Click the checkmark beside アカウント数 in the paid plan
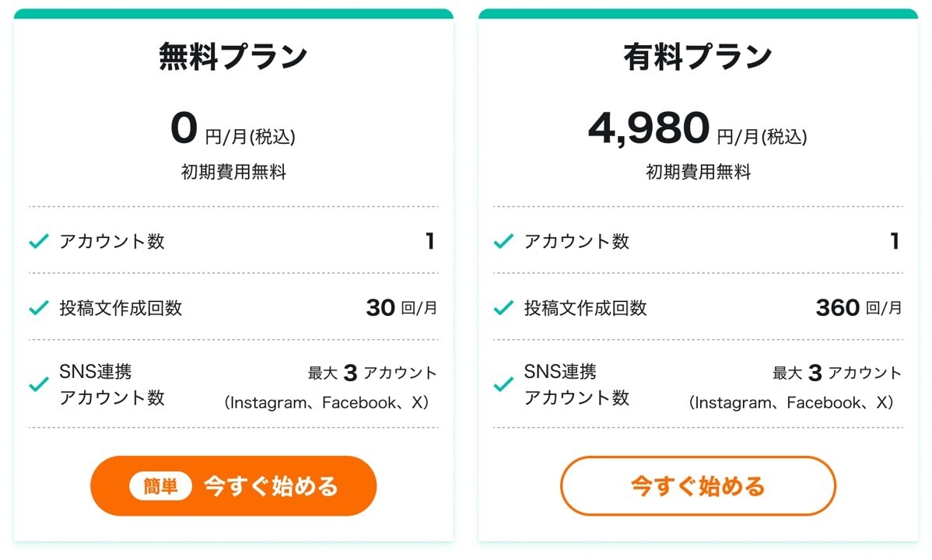Screen dimensions: 932x560 503,242
